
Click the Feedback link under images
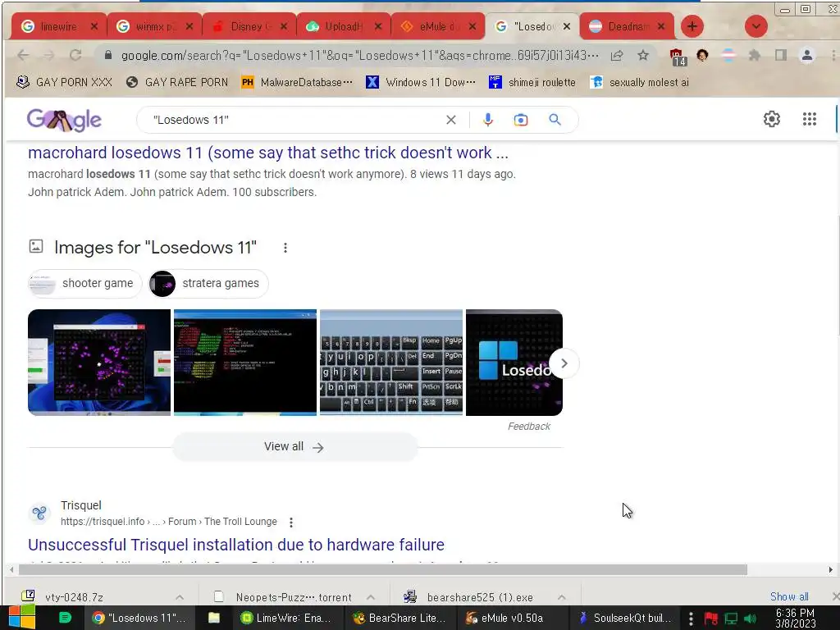point(529,427)
